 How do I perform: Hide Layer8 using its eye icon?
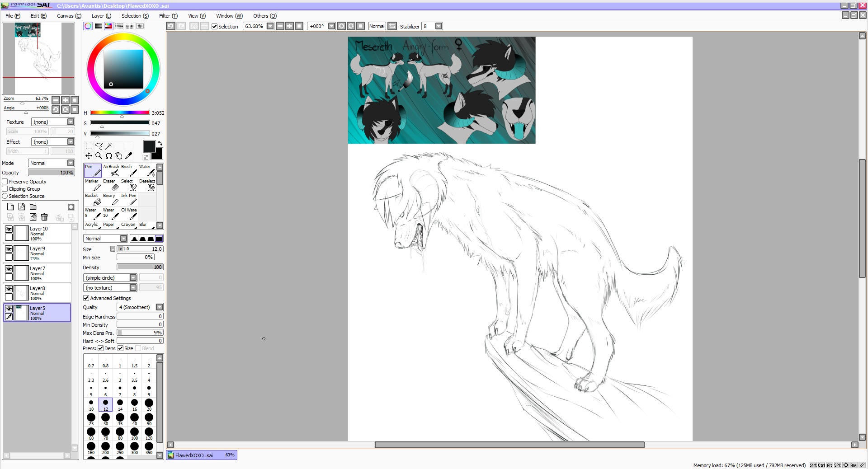[9, 289]
